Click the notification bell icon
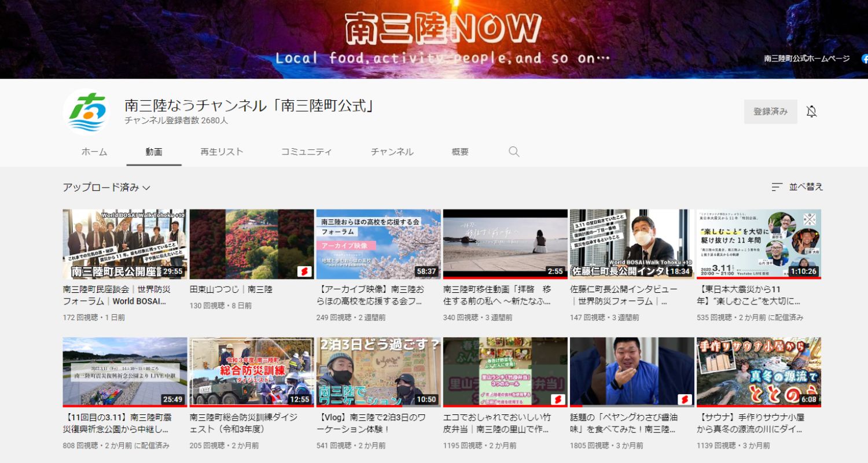The width and height of the screenshot is (868, 463). click(x=812, y=111)
